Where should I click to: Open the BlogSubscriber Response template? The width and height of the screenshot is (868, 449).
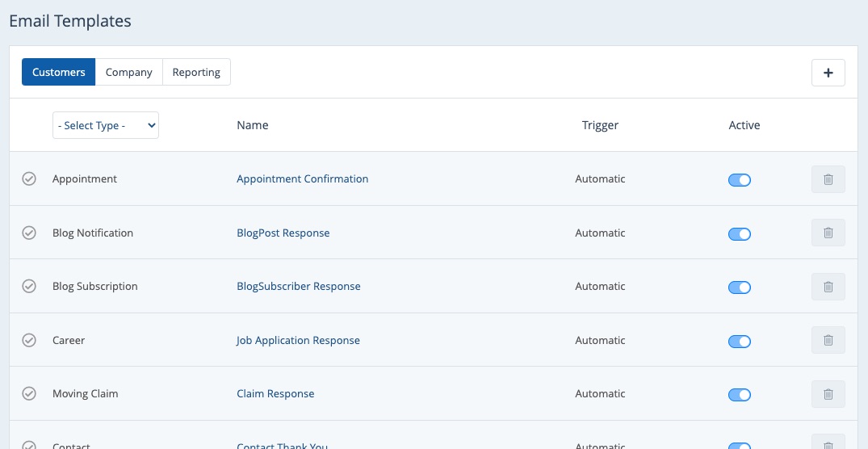click(298, 287)
